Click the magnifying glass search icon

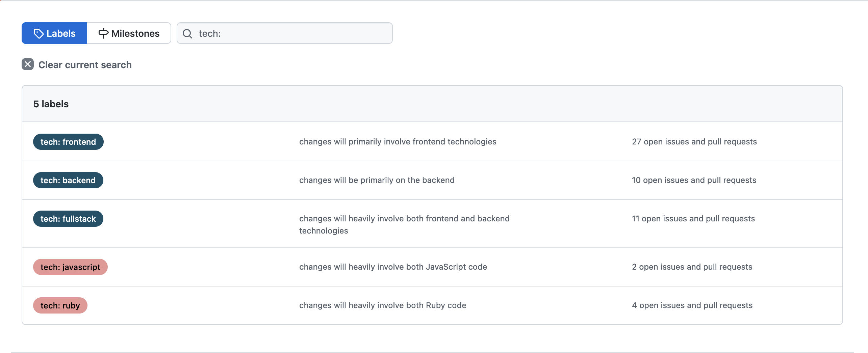[187, 33]
